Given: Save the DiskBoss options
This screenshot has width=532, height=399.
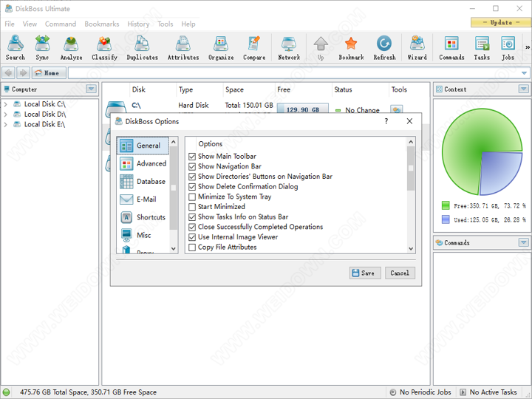Looking at the screenshot, I should [x=365, y=273].
